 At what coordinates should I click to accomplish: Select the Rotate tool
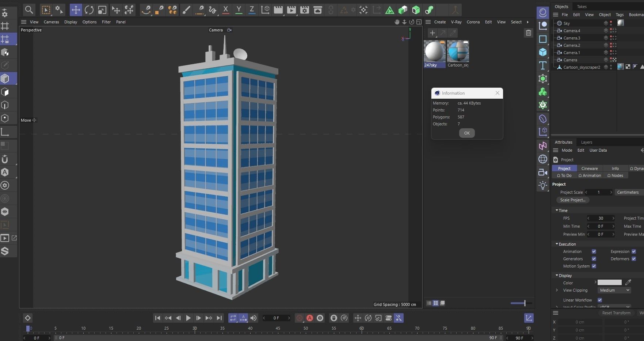point(89,10)
